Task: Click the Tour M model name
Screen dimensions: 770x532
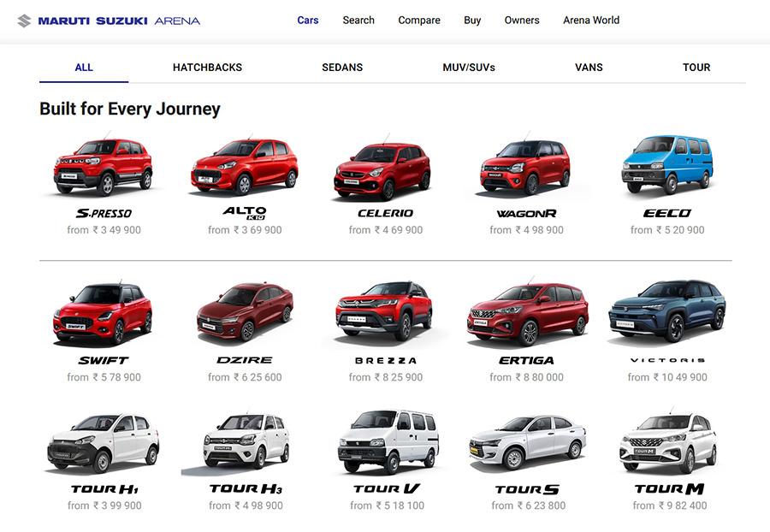Action: (x=669, y=489)
